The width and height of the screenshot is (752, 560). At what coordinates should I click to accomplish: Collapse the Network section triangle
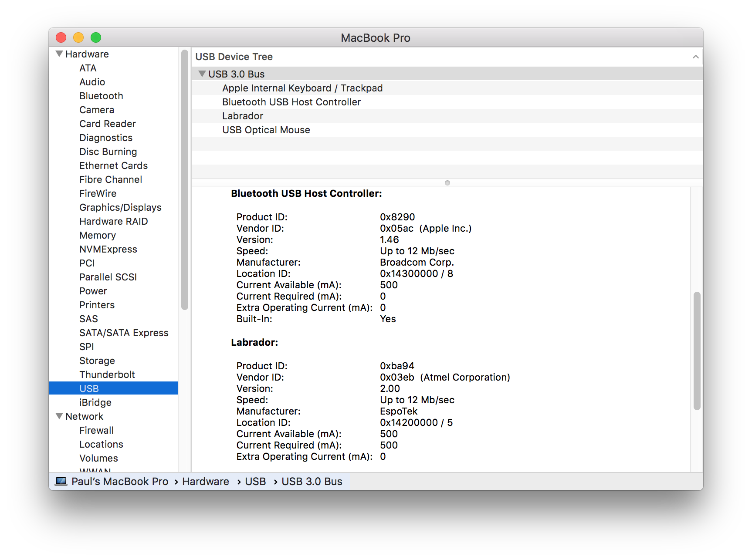(x=59, y=416)
